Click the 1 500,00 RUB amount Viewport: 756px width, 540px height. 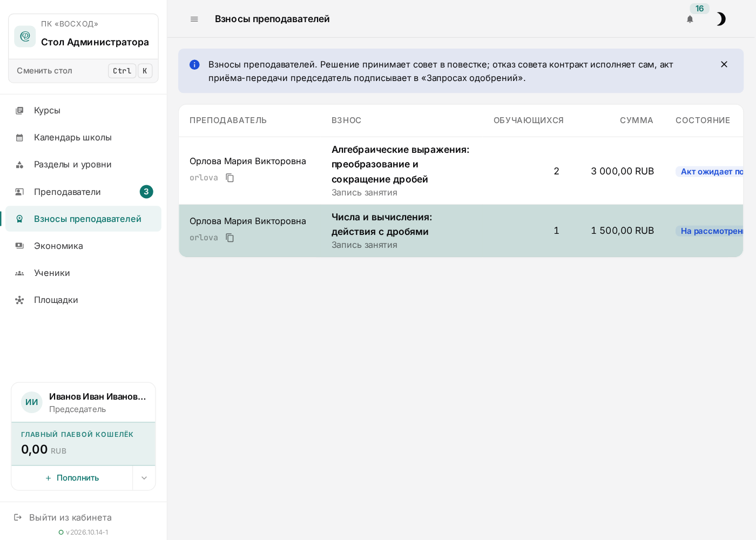[x=622, y=231]
